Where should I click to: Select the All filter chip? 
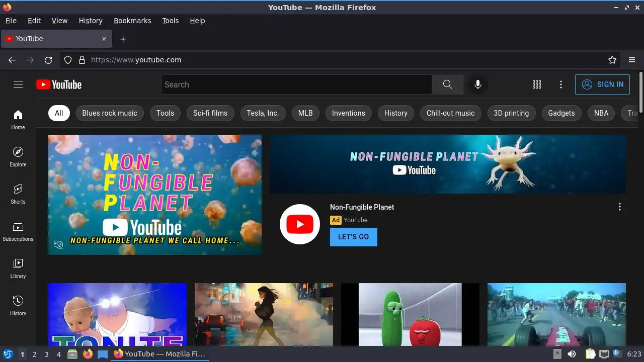click(x=59, y=113)
